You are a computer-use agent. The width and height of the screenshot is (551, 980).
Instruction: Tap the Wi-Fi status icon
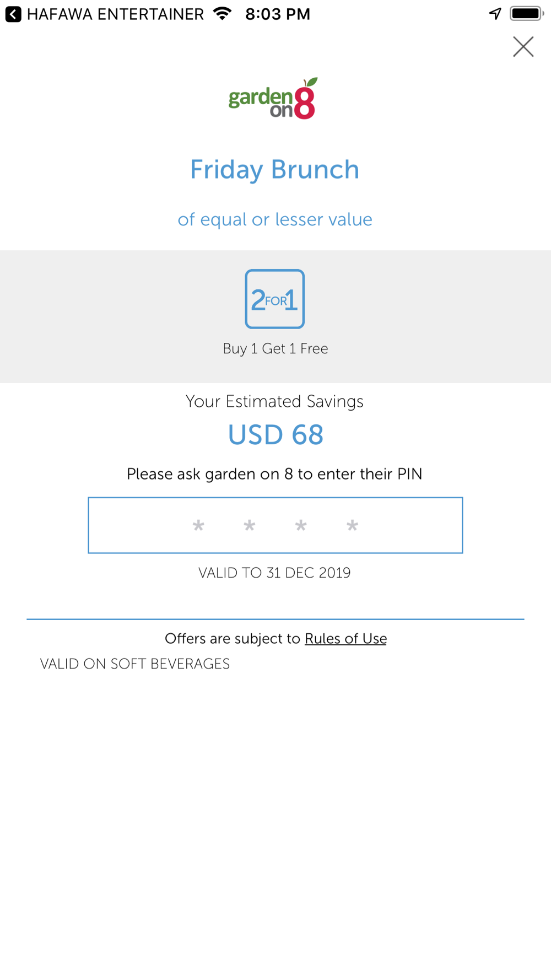[x=222, y=14]
